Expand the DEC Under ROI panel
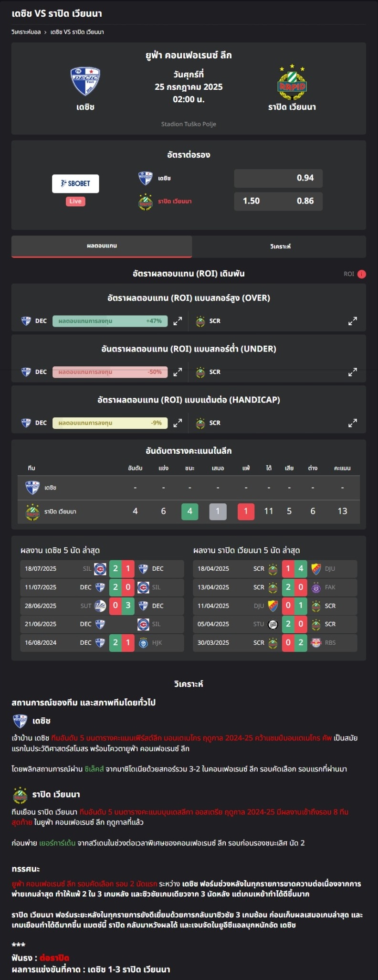The height and width of the screenshot is (980, 378). (x=178, y=372)
